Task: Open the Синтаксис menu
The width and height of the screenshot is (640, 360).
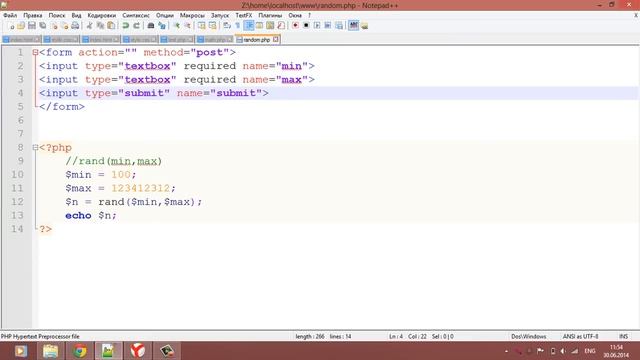Action: 136,15
